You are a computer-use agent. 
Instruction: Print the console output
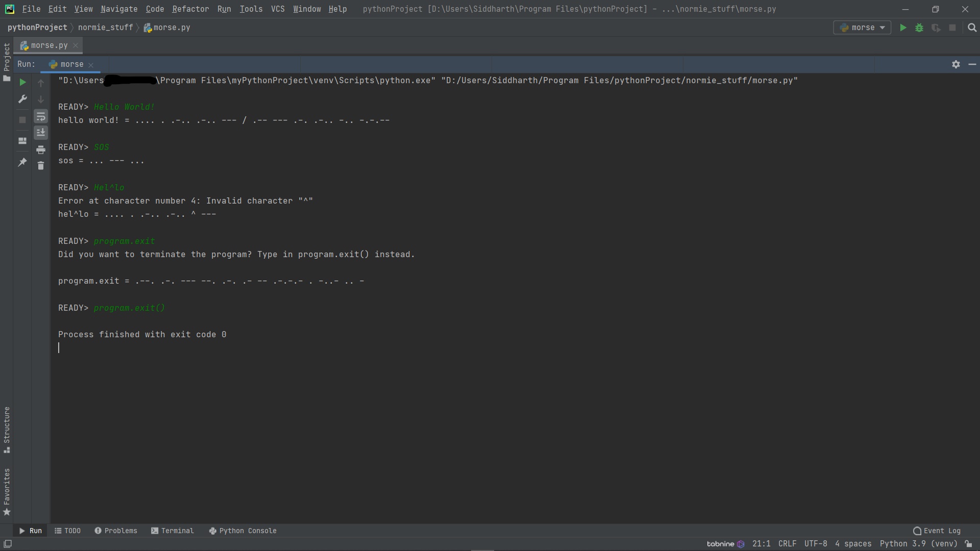(41, 149)
